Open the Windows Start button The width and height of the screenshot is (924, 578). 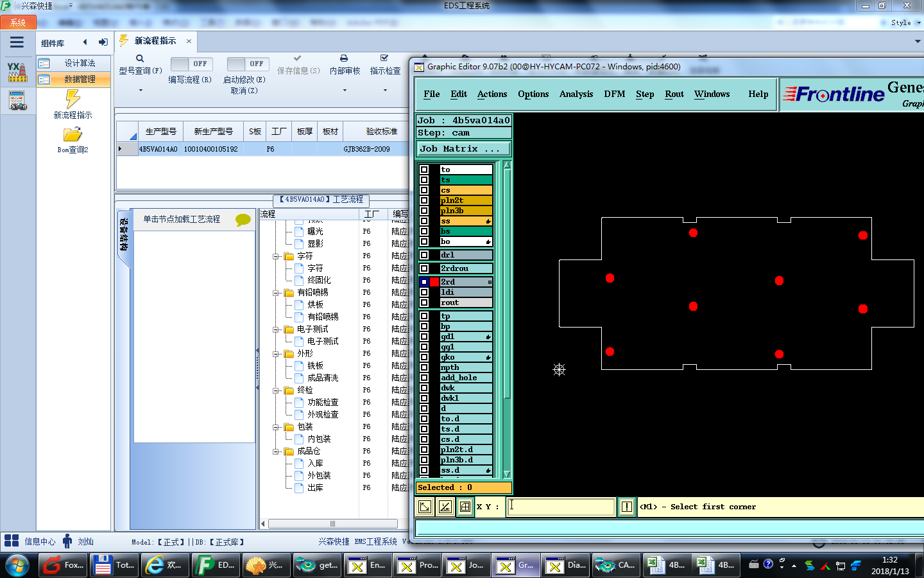point(17,565)
